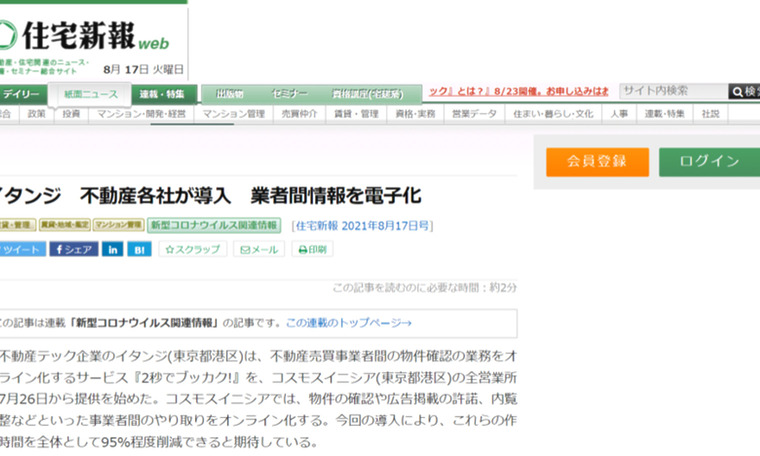Click the Hatena B! bookmark icon
This screenshot has height=456, width=760.
tap(139, 249)
